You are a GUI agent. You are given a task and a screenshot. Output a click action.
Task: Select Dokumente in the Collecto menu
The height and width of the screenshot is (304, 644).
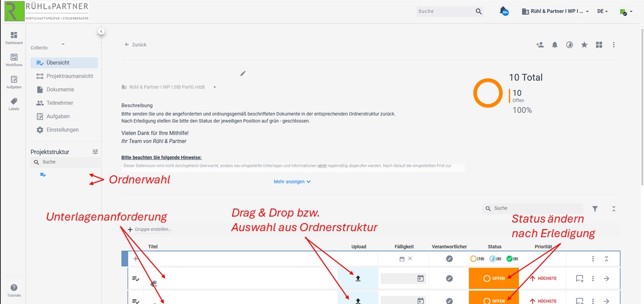(60, 89)
